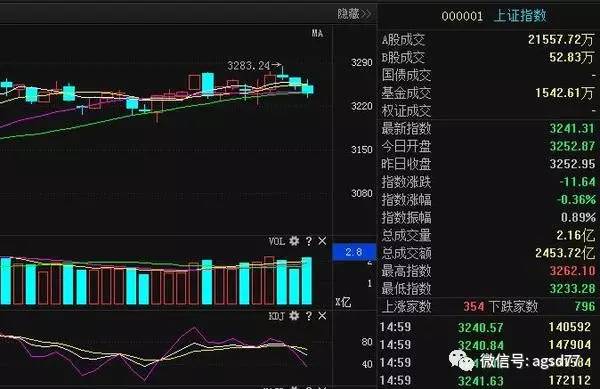Select 指数涨跌 value -11.64
Image resolution: width=600 pixels, height=389 pixels.
click(x=577, y=182)
